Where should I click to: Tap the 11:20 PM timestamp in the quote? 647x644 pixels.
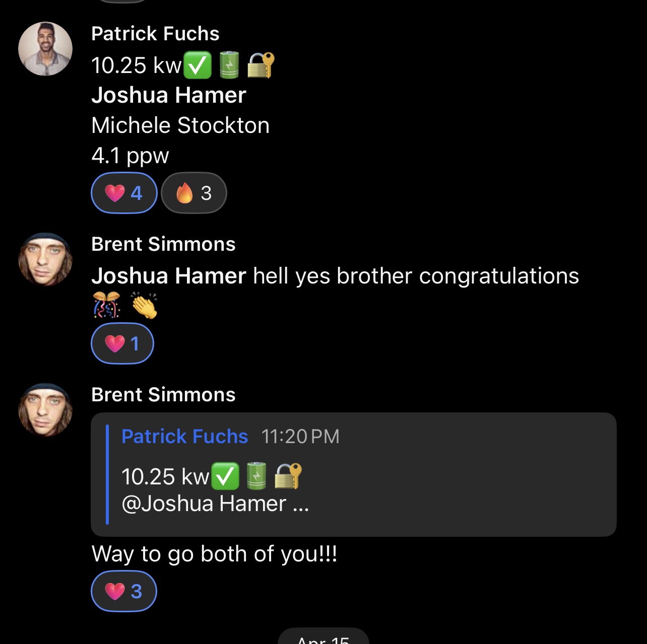(x=300, y=437)
